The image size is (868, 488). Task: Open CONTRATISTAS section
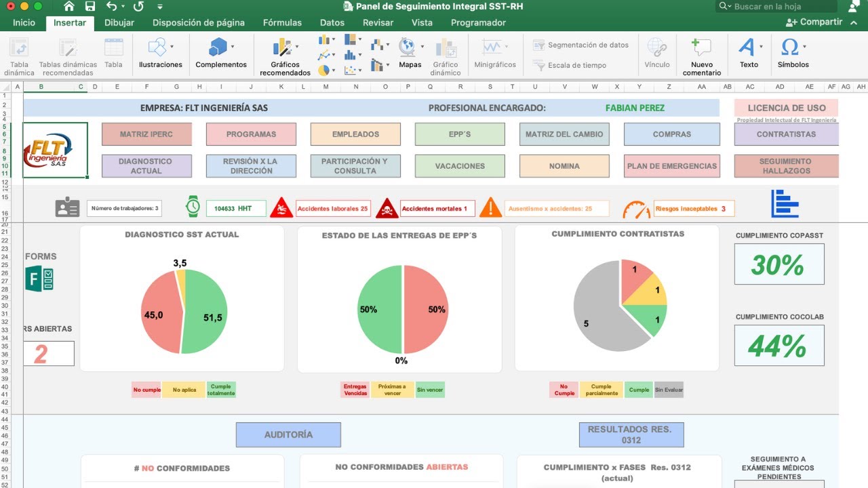click(786, 134)
